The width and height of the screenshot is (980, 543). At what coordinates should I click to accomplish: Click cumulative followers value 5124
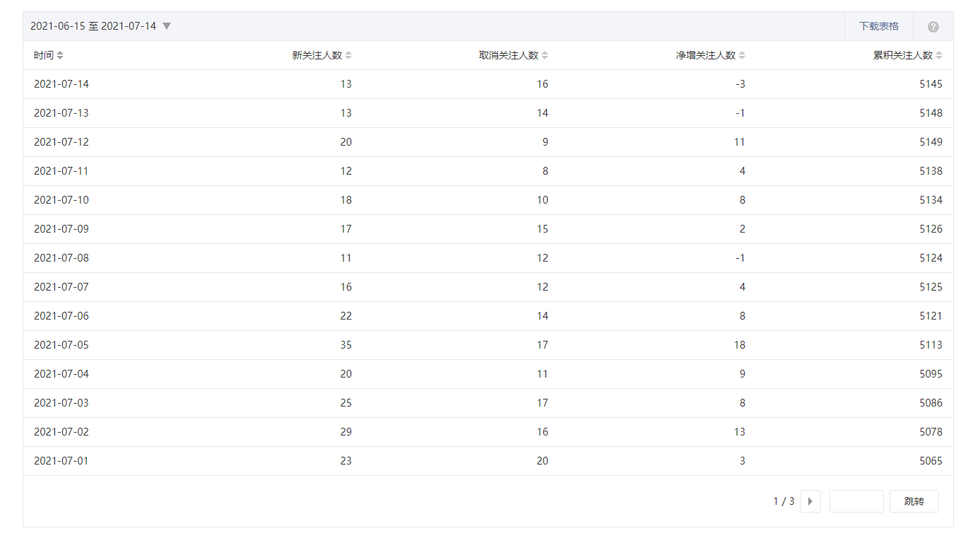[x=931, y=258]
